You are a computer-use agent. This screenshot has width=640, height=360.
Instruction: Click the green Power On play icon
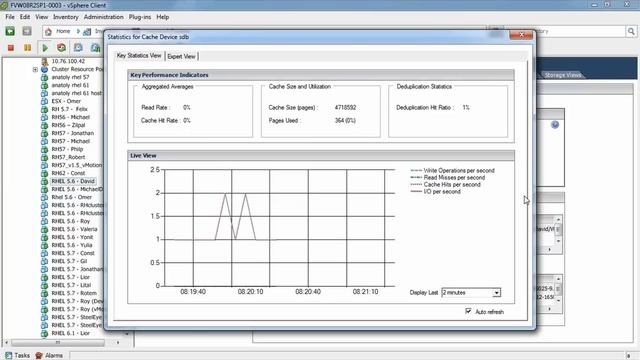point(45,48)
